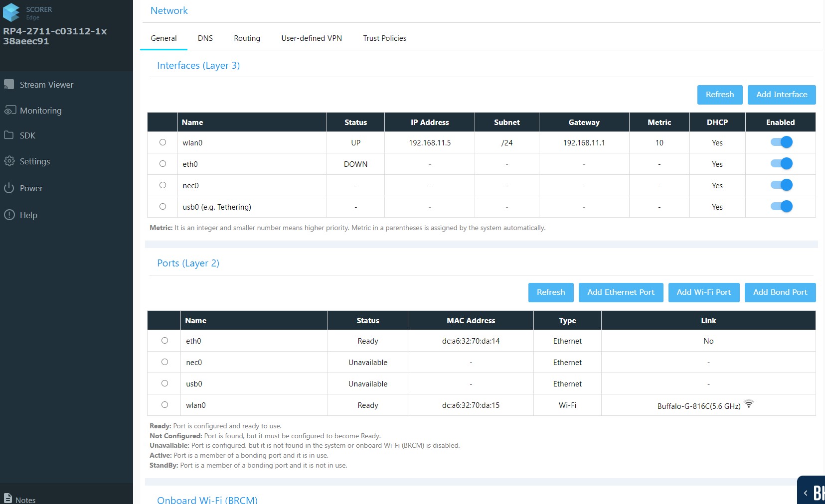Toggle the eth0 interface Enabled switch
825x504 pixels.
(x=781, y=164)
